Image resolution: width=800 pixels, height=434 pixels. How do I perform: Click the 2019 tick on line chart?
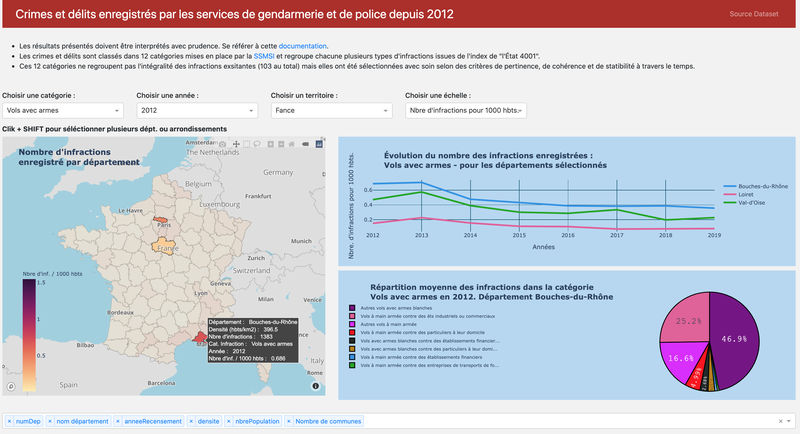click(x=714, y=235)
